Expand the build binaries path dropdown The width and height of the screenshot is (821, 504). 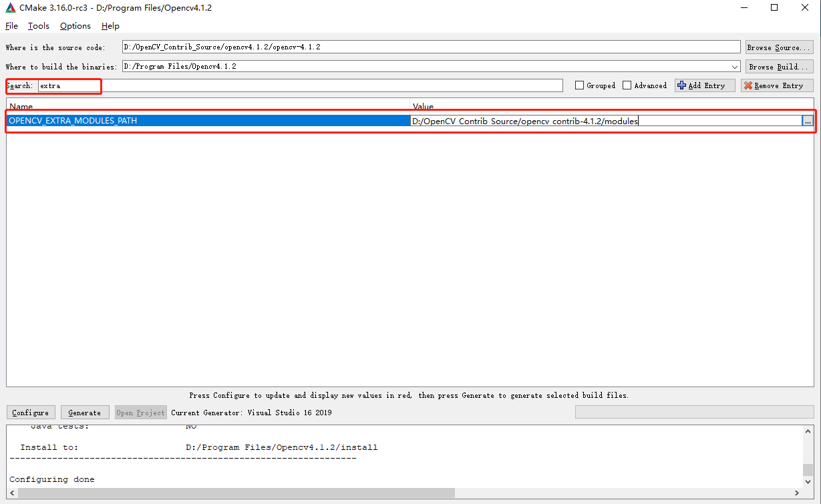pos(735,66)
